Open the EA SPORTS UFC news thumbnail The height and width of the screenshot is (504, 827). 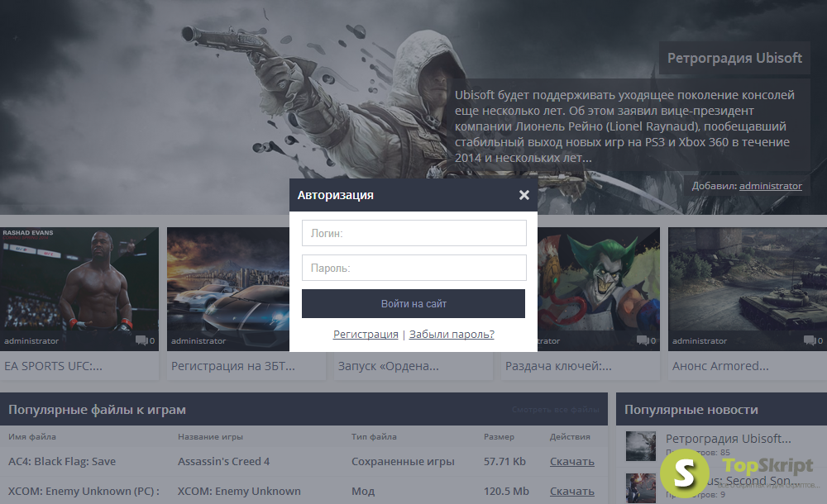click(79, 289)
